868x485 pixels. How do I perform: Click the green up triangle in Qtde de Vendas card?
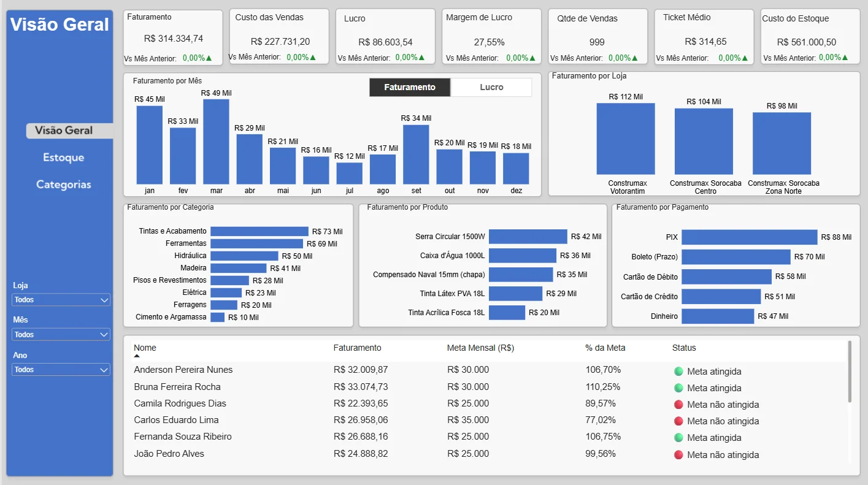[x=636, y=58]
